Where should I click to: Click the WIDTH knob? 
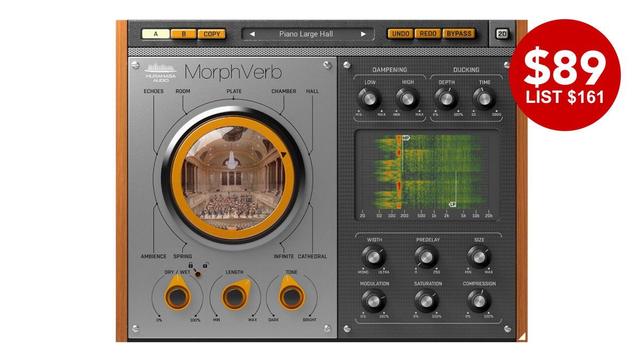click(373, 257)
